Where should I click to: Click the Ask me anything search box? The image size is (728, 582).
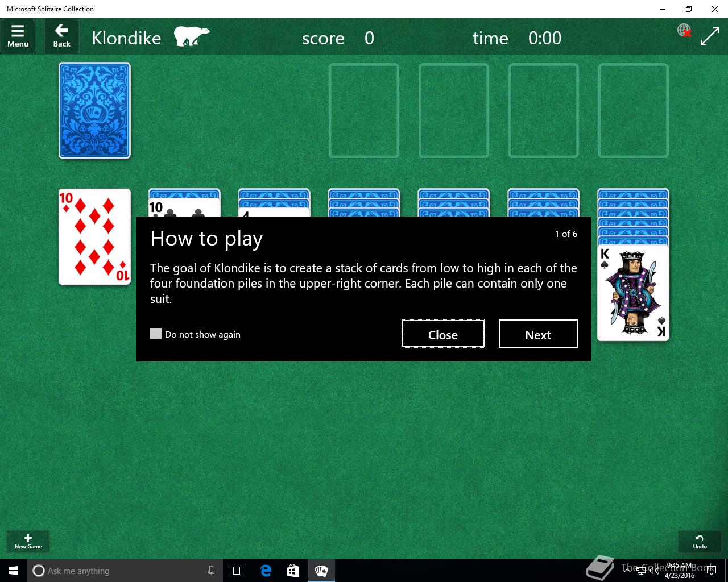125,571
